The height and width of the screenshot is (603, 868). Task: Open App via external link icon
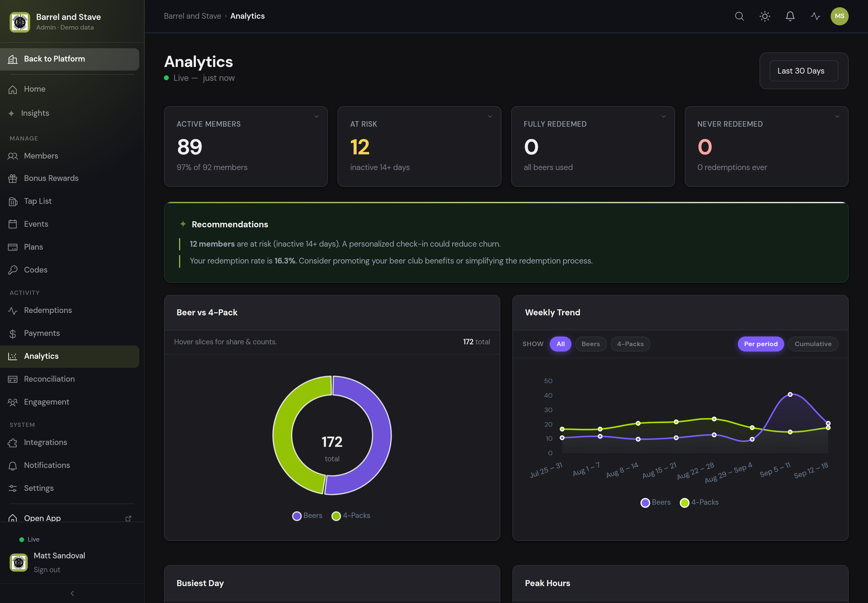tap(128, 518)
